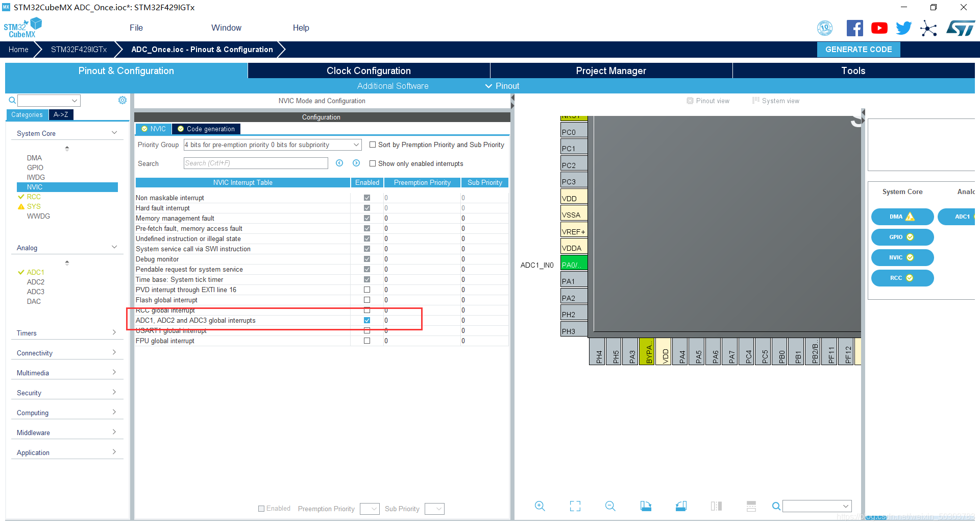Go to next search result arrow

356,163
